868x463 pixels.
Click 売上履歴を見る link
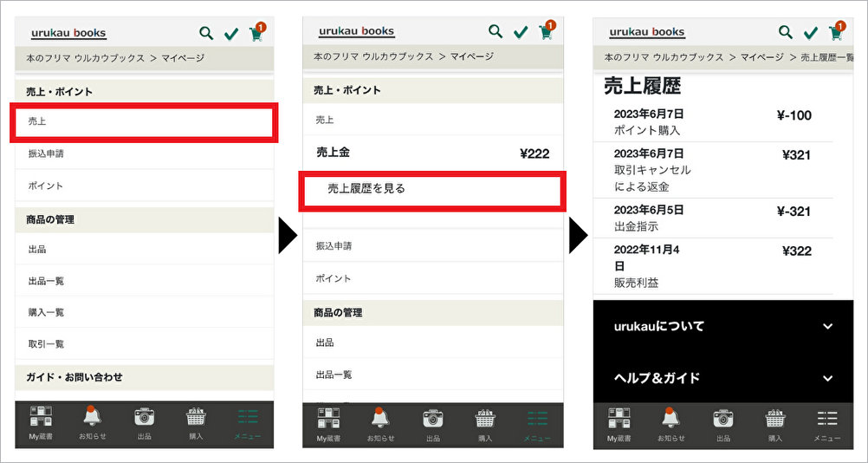coord(432,189)
